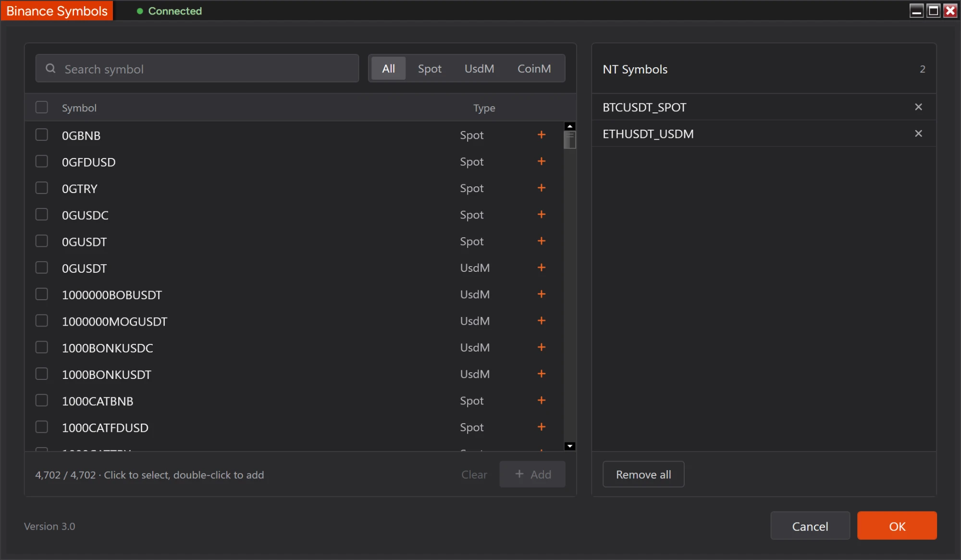Confirm with the OK button
This screenshot has height=560, width=961.
click(x=897, y=526)
